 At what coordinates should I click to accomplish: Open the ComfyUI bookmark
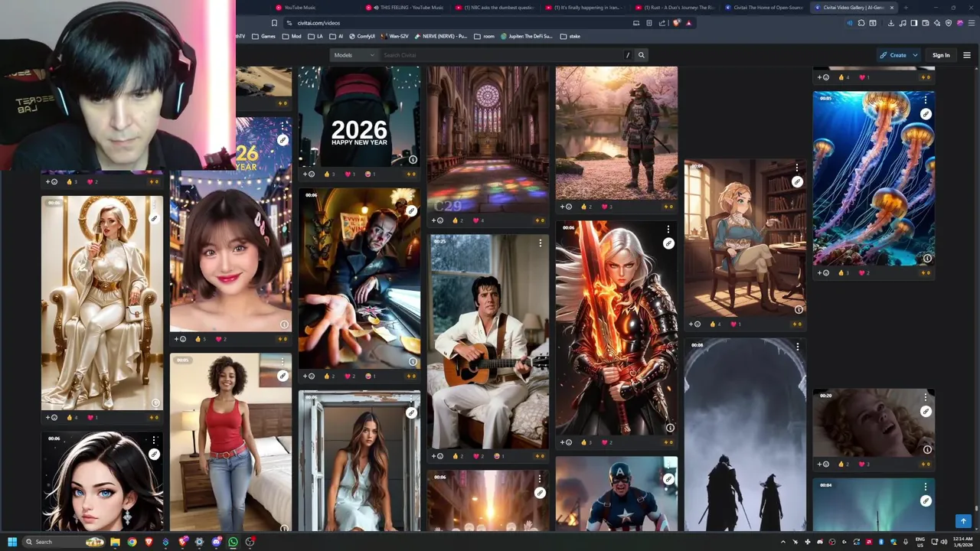362,36
